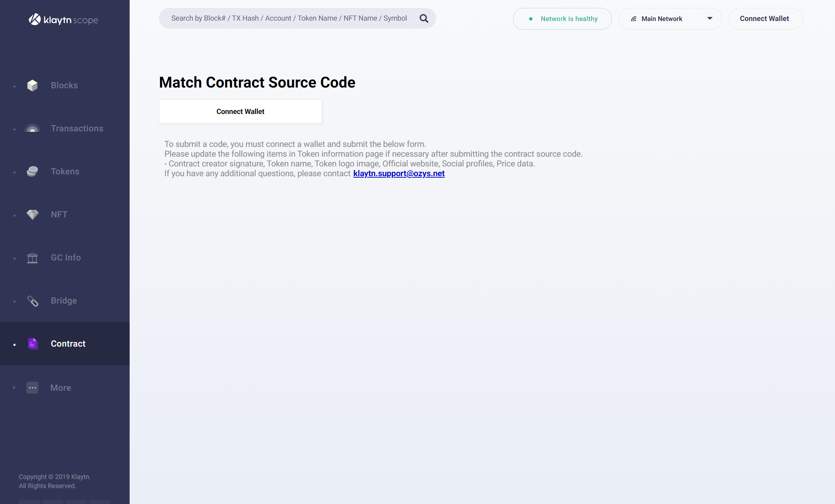The image size is (835, 504).
Task: Open the Transactions menu item
Action: tap(77, 128)
